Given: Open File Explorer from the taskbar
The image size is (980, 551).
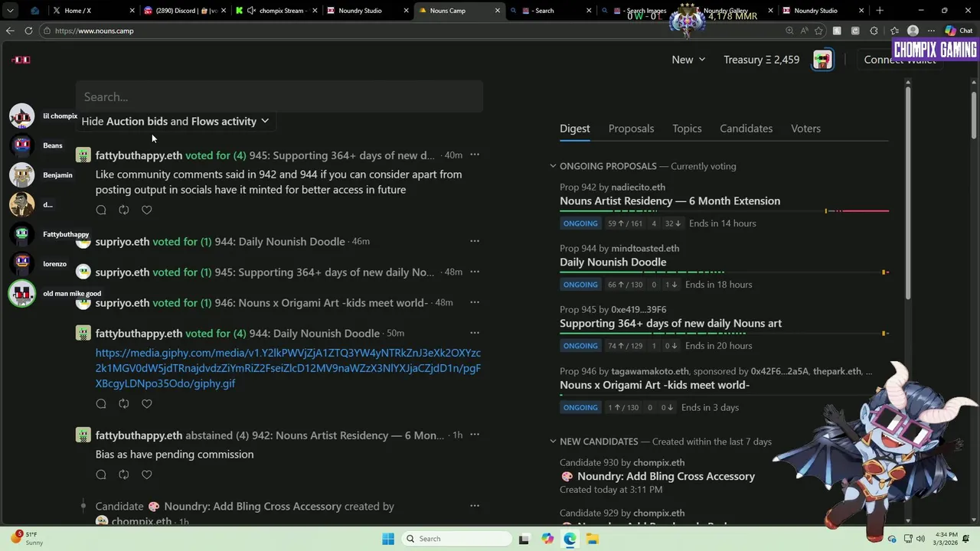Looking at the screenshot, I should [x=593, y=539].
